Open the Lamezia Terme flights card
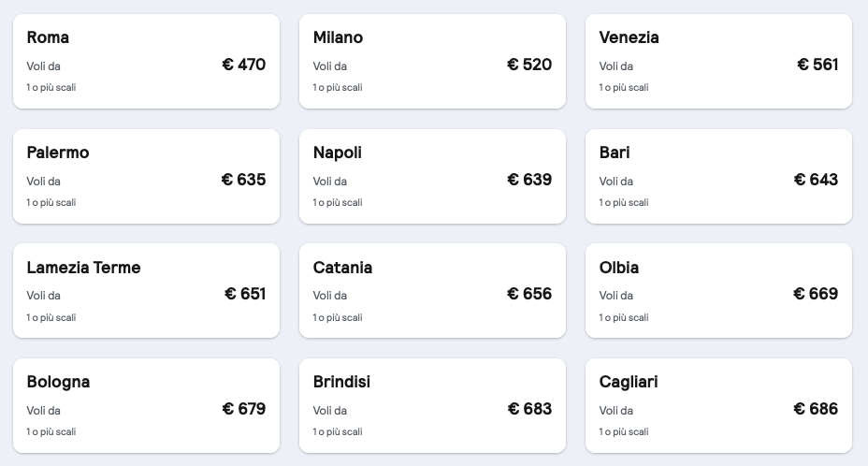The width and height of the screenshot is (868, 466). tap(146, 291)
